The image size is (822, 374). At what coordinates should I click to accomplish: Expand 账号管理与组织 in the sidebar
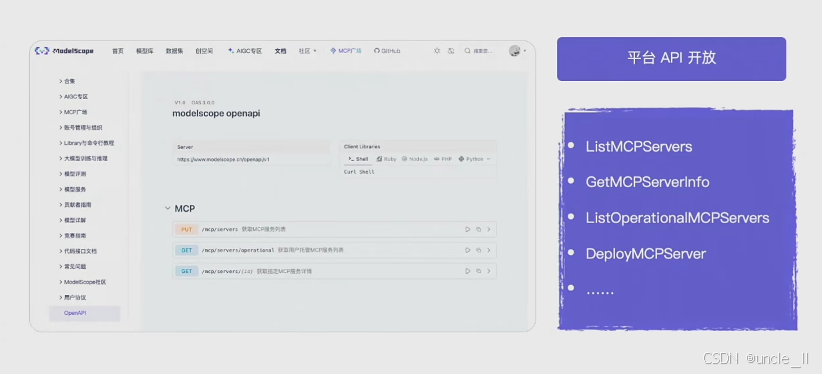click(x=80, y=127)
